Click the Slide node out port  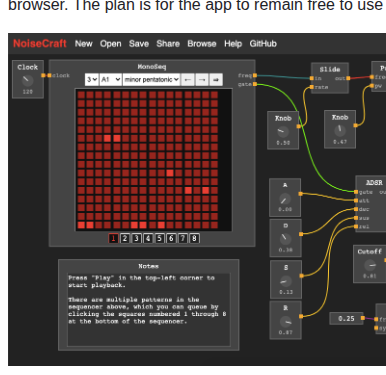pos(348,78)
